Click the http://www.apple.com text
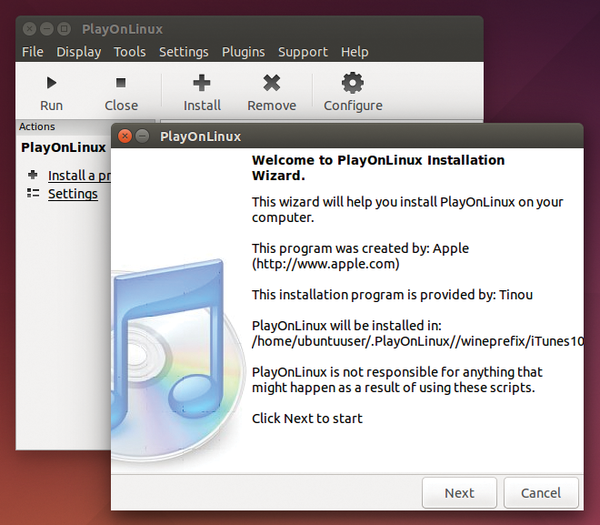The width and height of the screenshot is (600, 525). (326, 264)
